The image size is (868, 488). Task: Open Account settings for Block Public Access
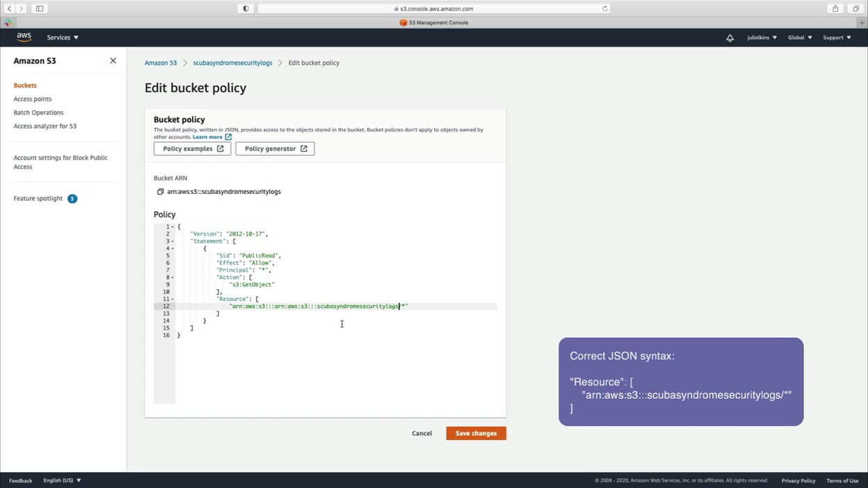tap(61, 162)
